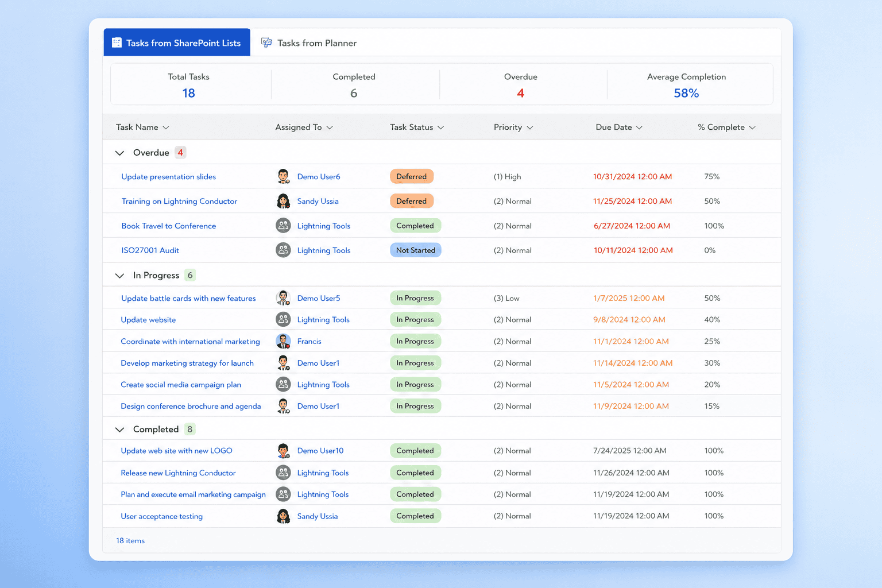The height and width of the screenshot is (588, 882).
Task: Open the Due Date column dropdown
Action: [639, 127]
